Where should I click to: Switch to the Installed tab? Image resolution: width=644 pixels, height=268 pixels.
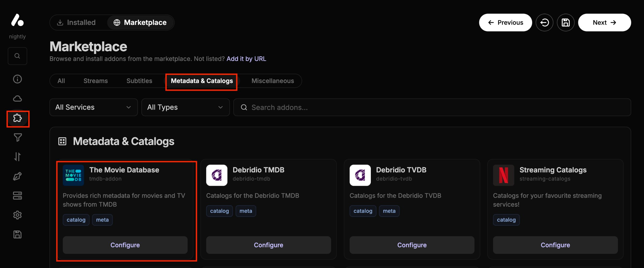point(76,23)
